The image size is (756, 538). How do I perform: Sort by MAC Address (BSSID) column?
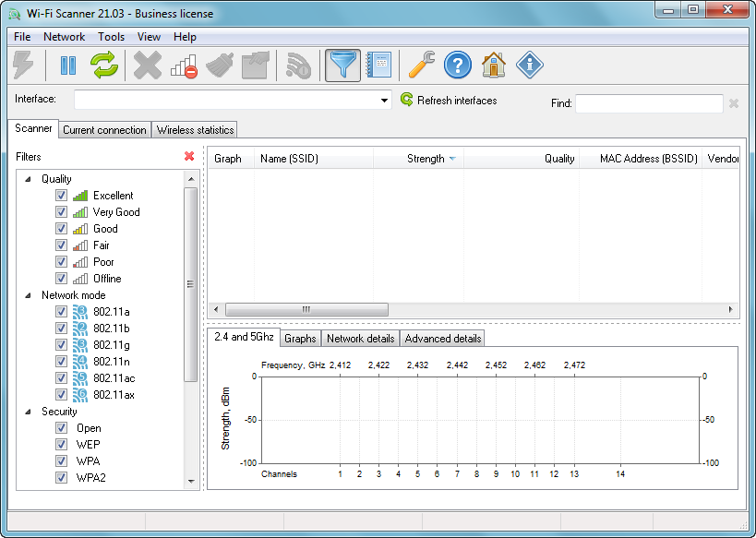(x=641, y=159)
